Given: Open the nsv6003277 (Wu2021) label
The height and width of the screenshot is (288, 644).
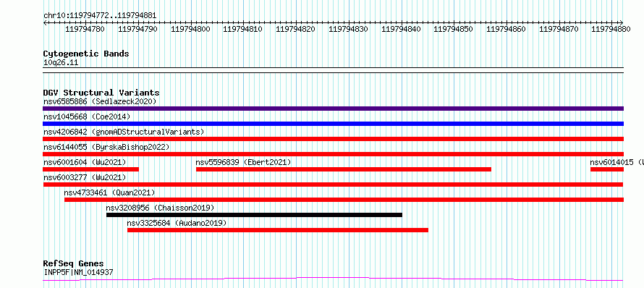Looking at the screenshot, I should pos(85,177).
